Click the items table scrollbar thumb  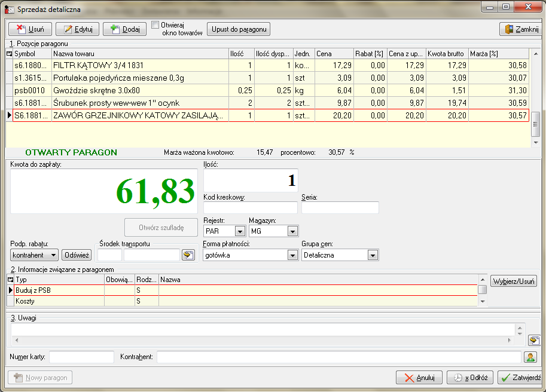(x=536, y=124)
